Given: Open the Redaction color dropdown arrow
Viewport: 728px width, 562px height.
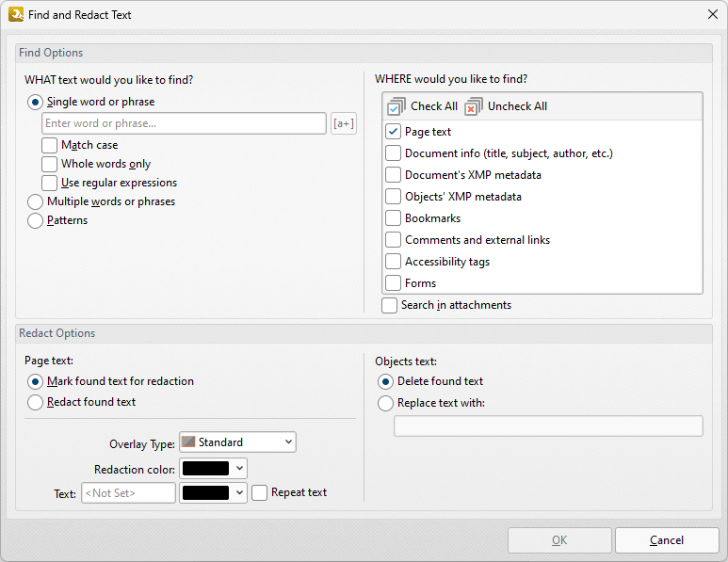Looking at the screenshot, I should coord(239,468).
